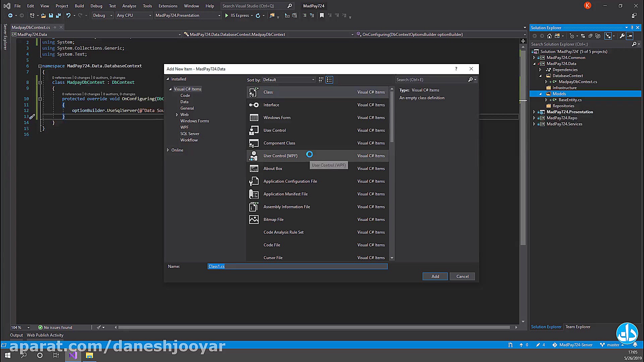The image size is (644, 362).
Task: Toggle breakpoint margin bookmark icon
Action: click(x=322, y=15)
